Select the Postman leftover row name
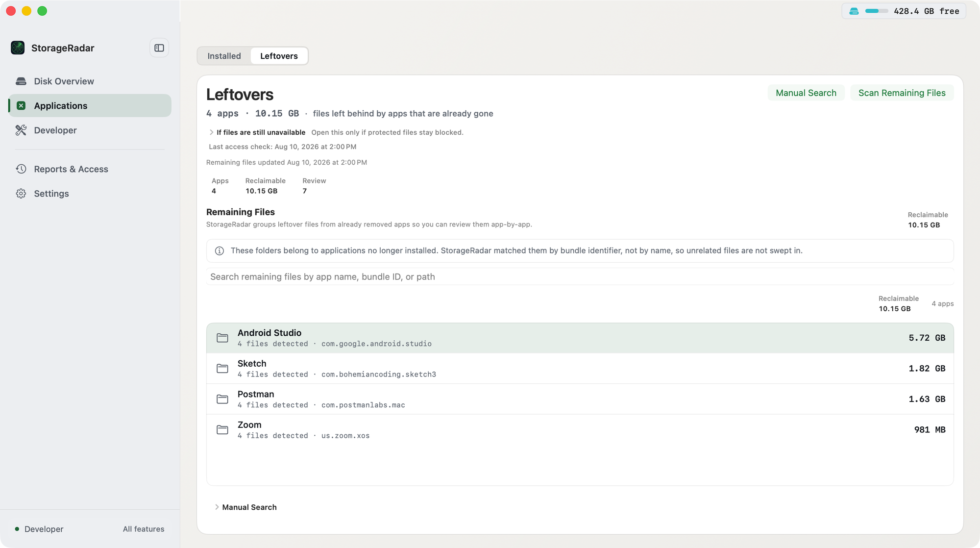Viewport: 980px width, 548px height. click(256, 394)
